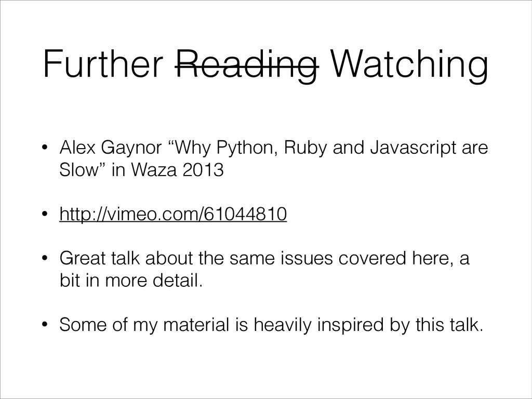
Task: Open the vimeo.com/61044810 link
Action: point(173,214)
